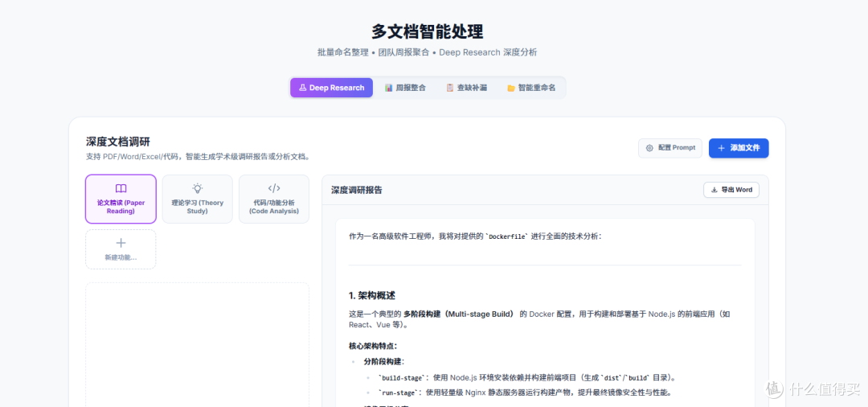This screenshot has height=407, width=868.
Task: Click the code brackets icon on Code Analysis
Action: tap(274, 188)
